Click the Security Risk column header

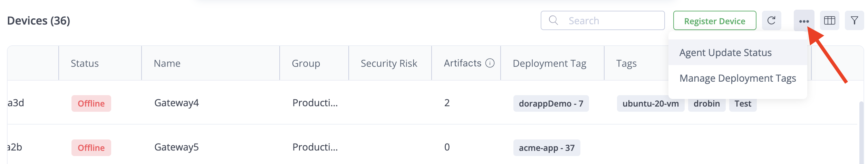[389, 64]
